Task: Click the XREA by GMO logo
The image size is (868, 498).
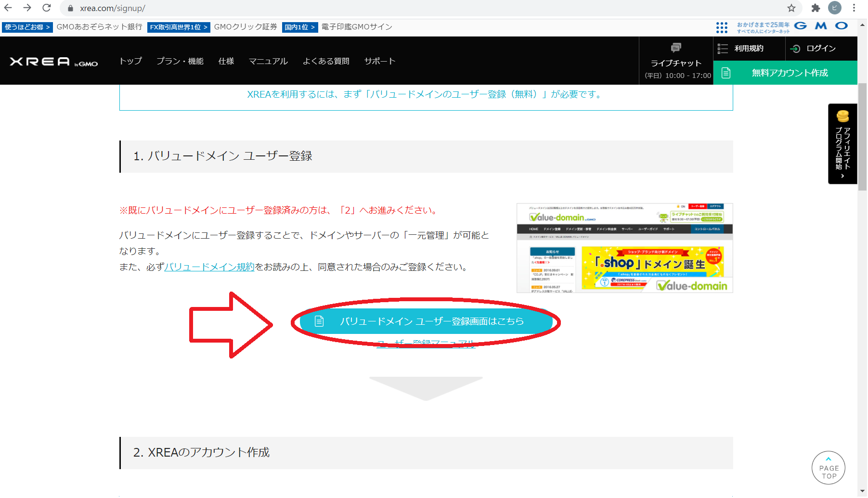Action: click(54, 62)
